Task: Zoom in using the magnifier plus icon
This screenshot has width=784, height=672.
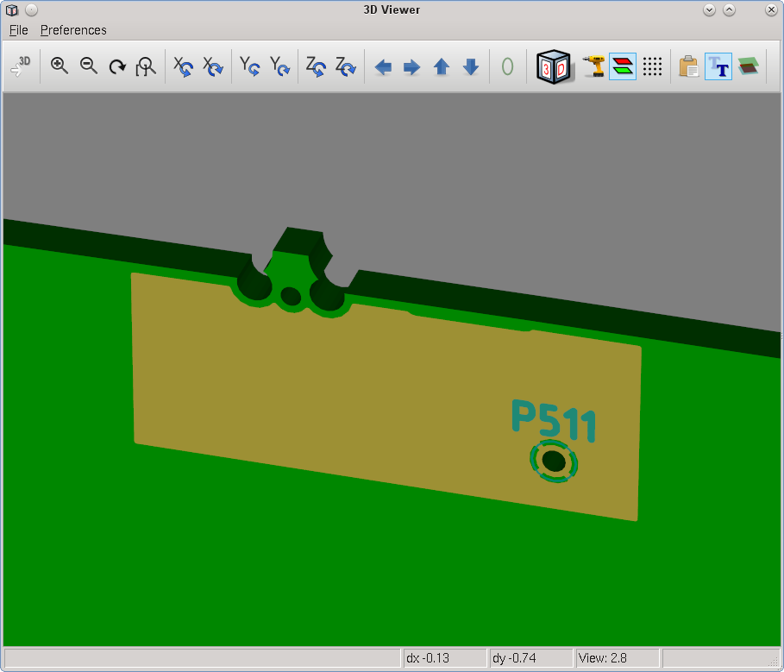Action: (x=60, y=66)
